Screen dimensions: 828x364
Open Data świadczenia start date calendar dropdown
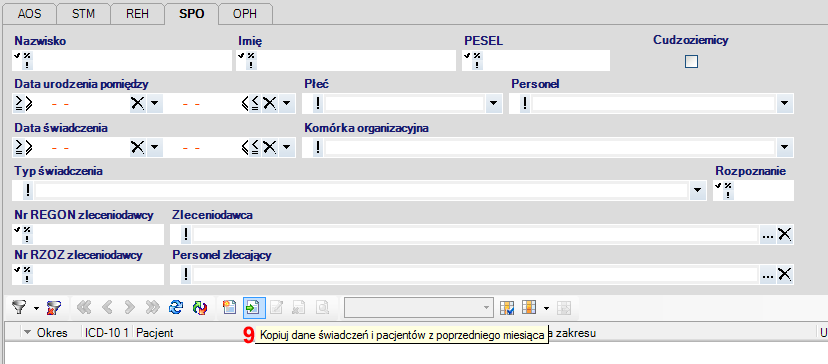[154, 147]
